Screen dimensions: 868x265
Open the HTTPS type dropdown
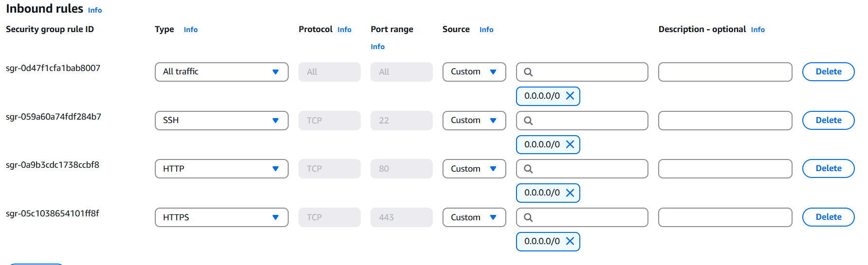pyautogui.click(x=222, y=217)
